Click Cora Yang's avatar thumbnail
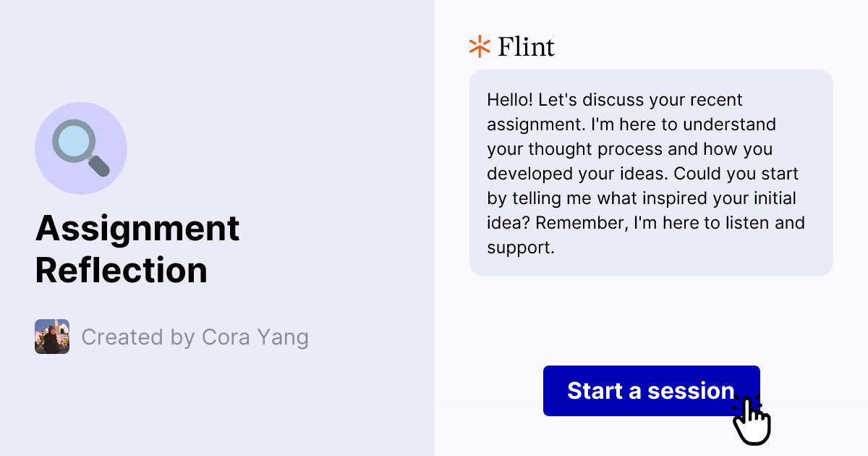This screenshot has width=868, height=456. (51, 337)
